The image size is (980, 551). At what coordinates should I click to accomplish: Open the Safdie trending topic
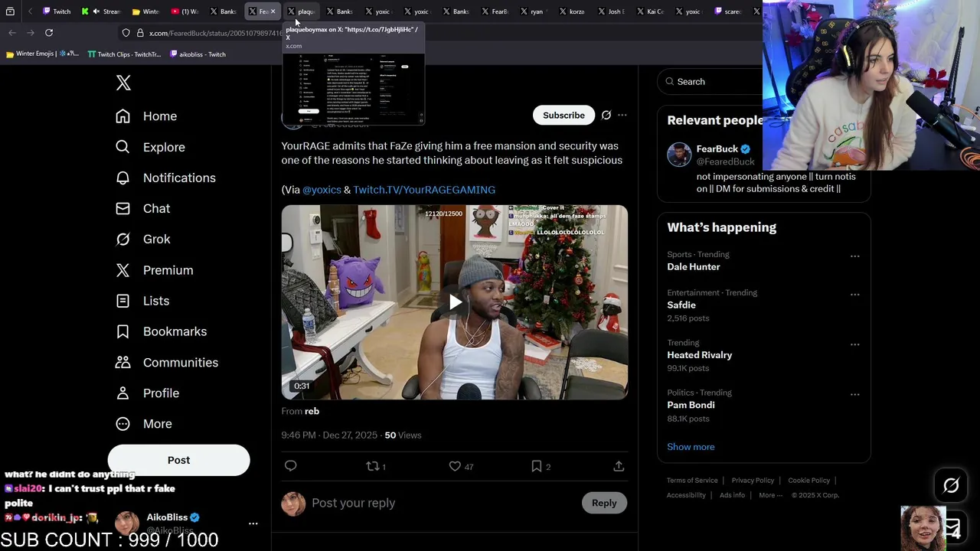point(681,305)
